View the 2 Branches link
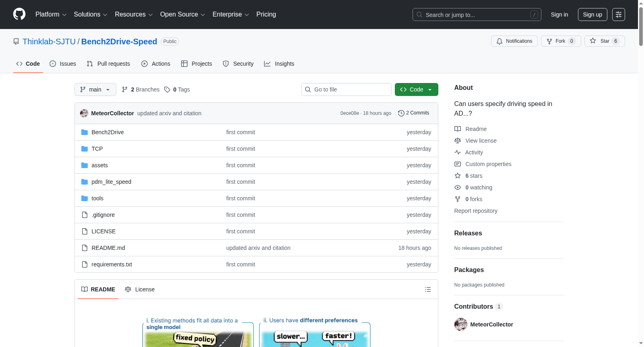The height and width of the screenshot is (347, 644). pyautogui.click(x=141, y=89)
